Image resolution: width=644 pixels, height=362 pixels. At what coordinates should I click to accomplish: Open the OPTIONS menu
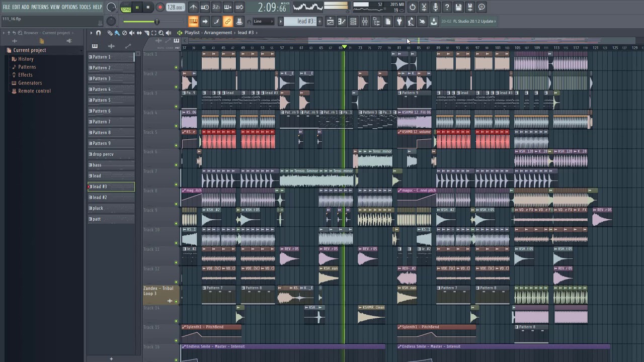point(69,7)
